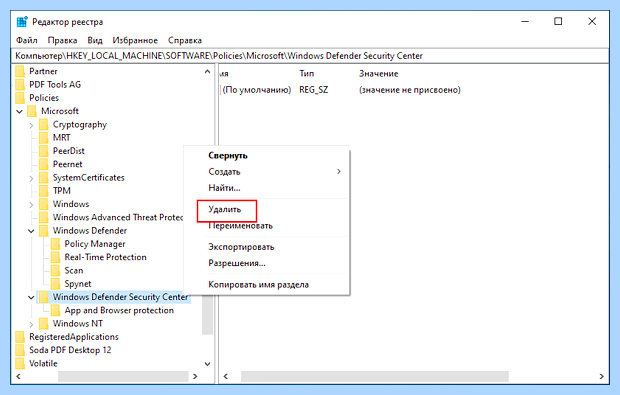Expand the Windows NT key

[31, 324]
